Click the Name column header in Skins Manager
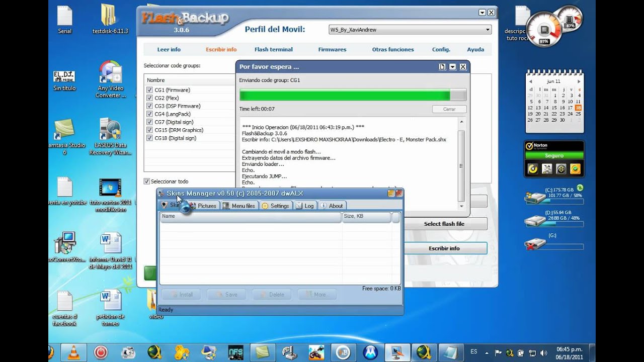Viewport: 644px width, 362px height. 251,217
